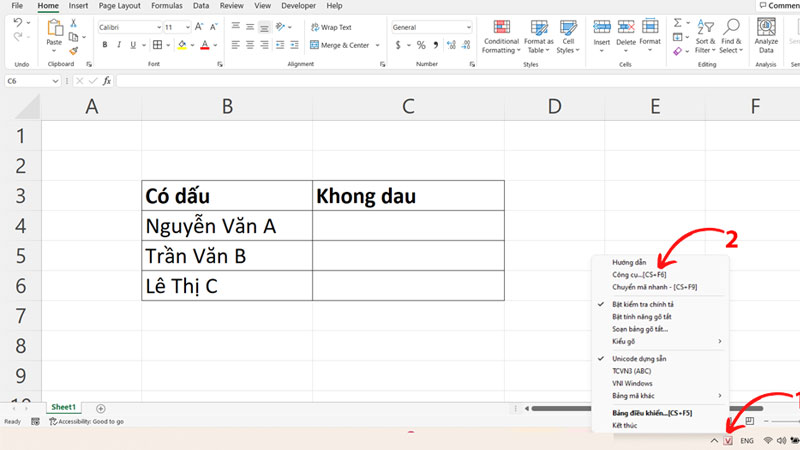Switch to the Page Layout tab
The height and width of the screenshot is (450, 800).
(x=119, y=6)
